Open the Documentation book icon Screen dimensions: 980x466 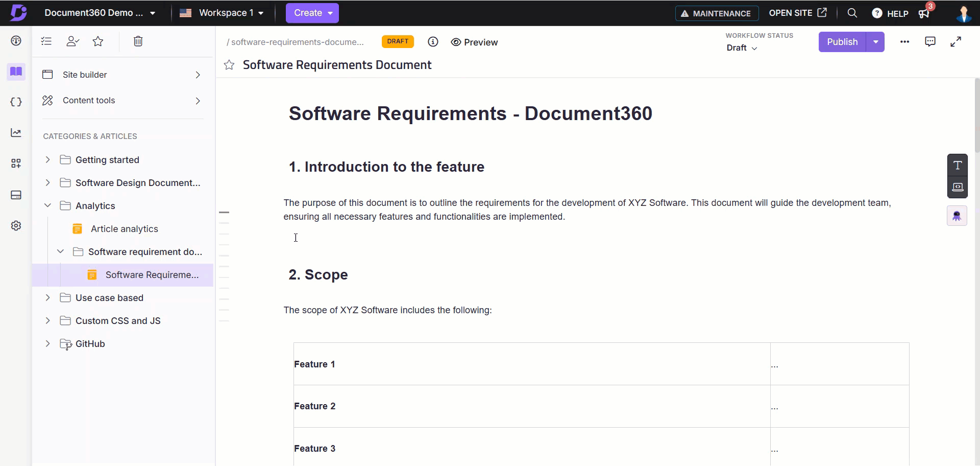(16, 72)
